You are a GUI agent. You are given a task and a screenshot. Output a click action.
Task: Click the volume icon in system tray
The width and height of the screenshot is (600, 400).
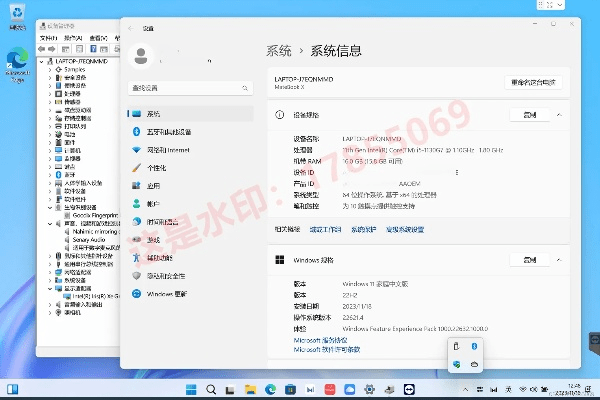click(x=533, y=390)
